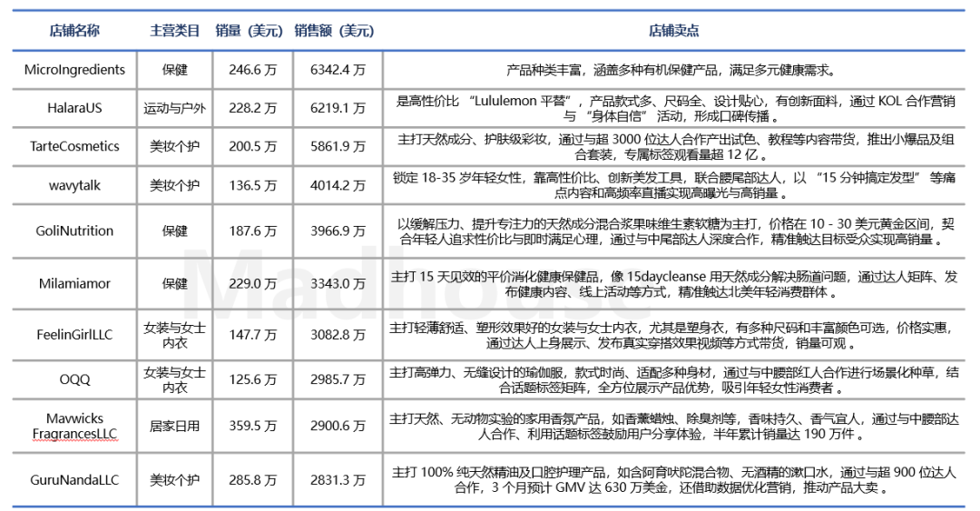Click TarteCosmetics selling point mentioning 3000 位达人
This screenshot has height=511, width=980.
click(673, 146)
